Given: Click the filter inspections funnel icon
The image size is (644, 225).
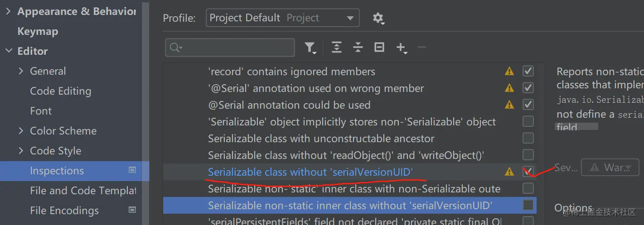Looking at the screenshot, I should [x=310, y=48].
